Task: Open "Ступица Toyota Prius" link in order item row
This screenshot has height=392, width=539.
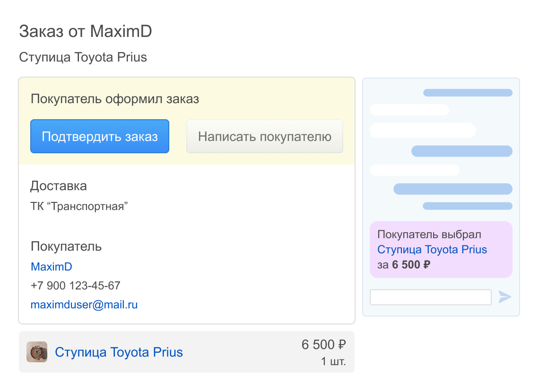Action: point(119,352)
